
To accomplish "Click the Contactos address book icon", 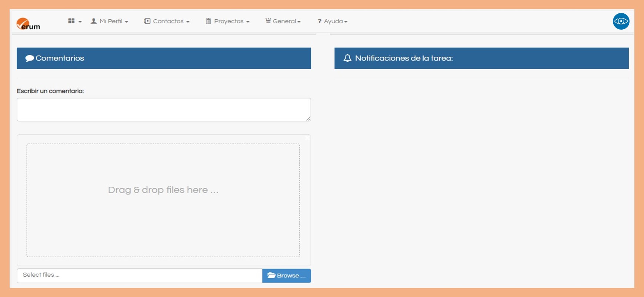I will 147,21.
